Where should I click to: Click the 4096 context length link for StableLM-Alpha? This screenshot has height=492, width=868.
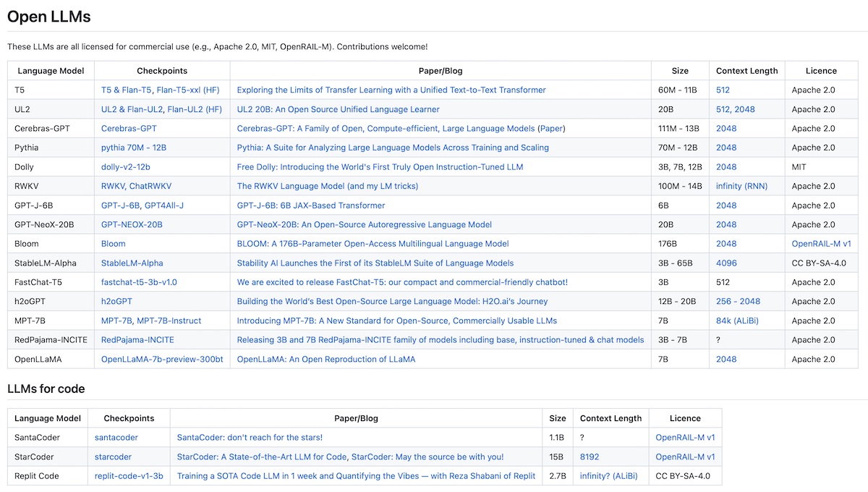(726, 263)
